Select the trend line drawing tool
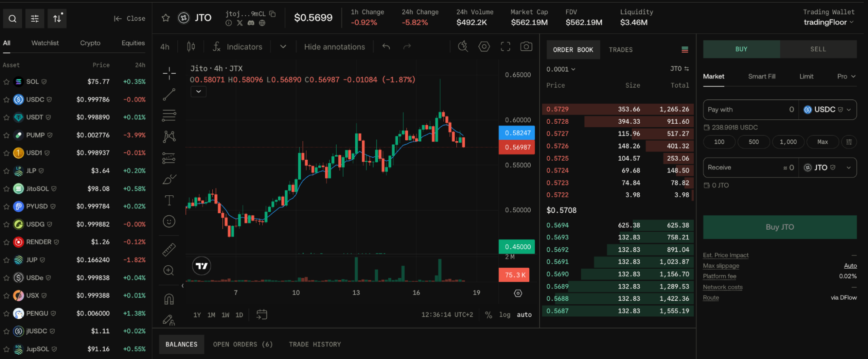The height and width of the screenshot is (359, 868). coord(169,95)
